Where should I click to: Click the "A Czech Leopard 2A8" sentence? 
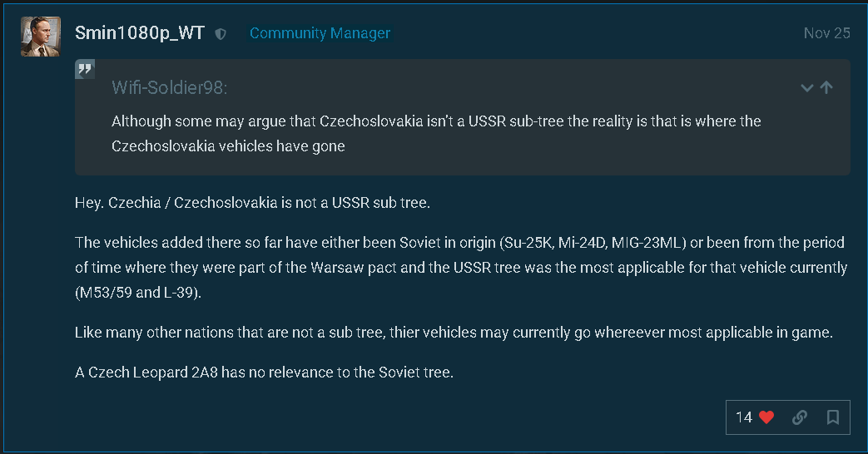coord(264,373)
